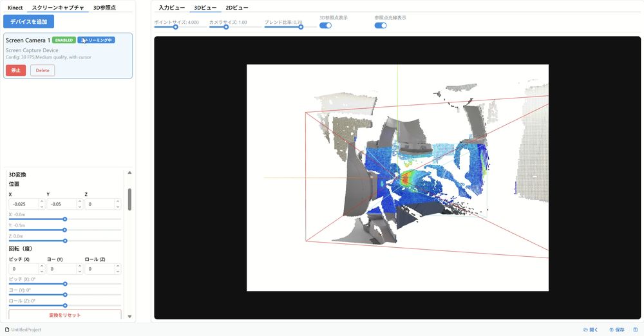The image size is (644, 336).
Task: Increment the position Y value with up arrow
Action: tap(80, 201)
